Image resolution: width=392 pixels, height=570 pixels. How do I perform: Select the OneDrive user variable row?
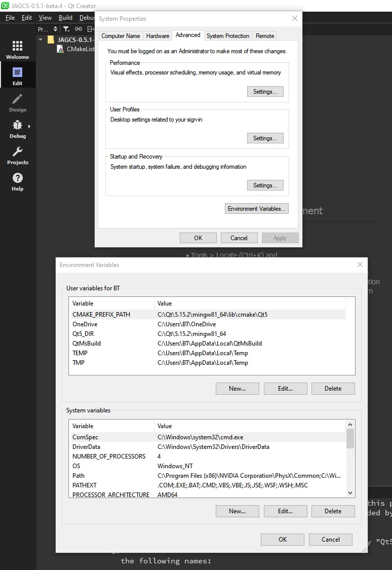(207, 324)
